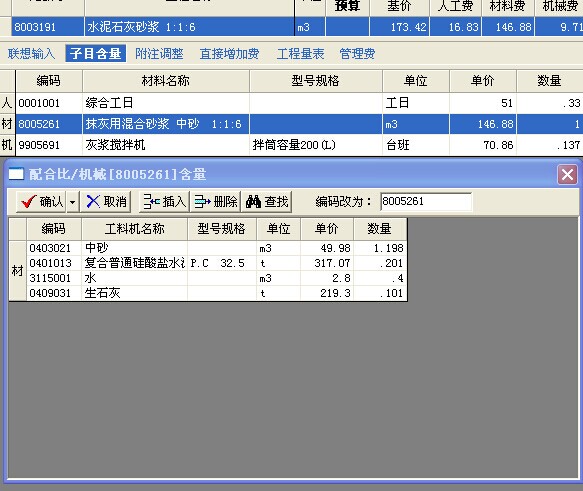Click the quantity cell .201
The width and height of the screenshot is (583, 491).
[380, 263]
